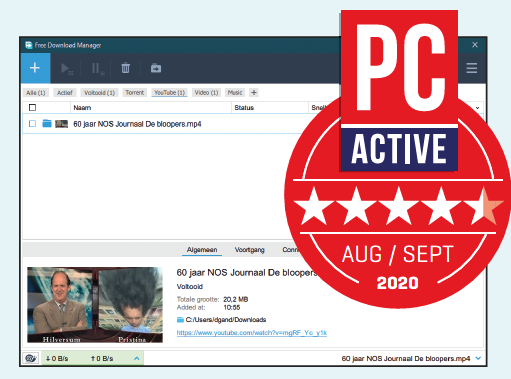511x379 pixels.
Task: Click the upload speed 0 B/s indicator
Action: coord(102,359)
